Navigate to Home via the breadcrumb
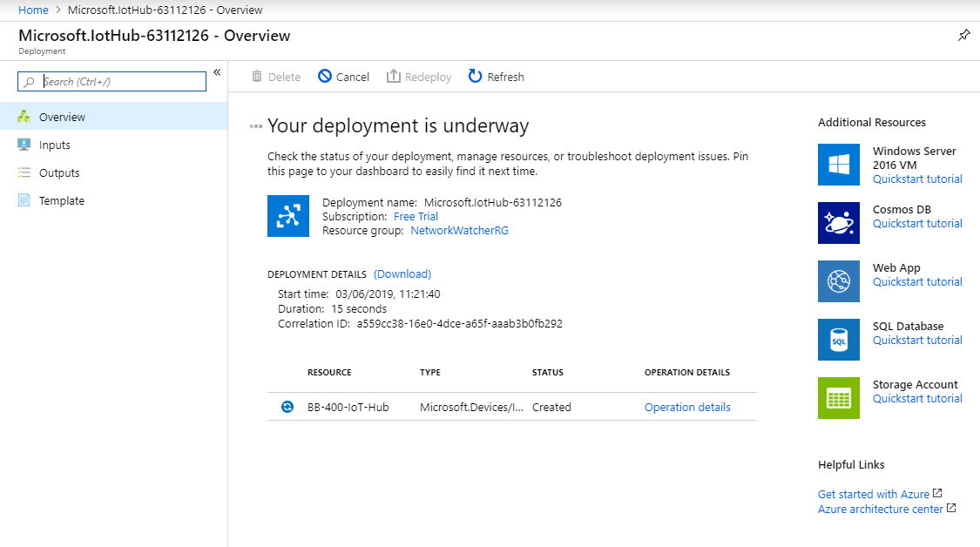The image size is (980, 547). pos(33,10)
